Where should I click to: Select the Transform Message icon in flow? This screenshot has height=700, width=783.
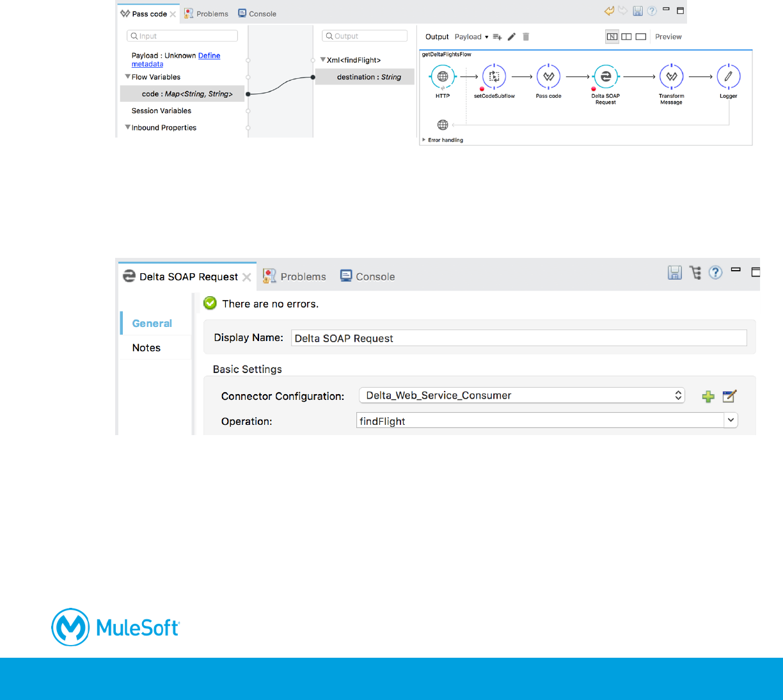(672, 76)
